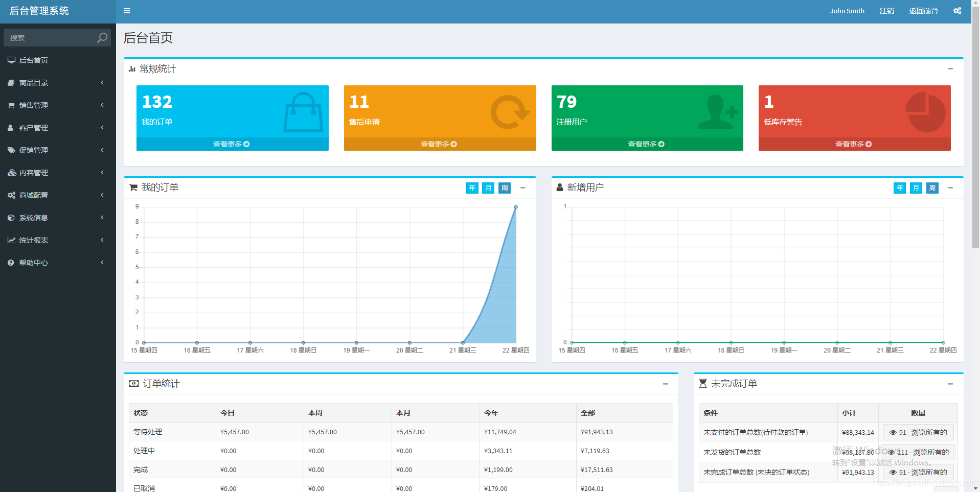This screenshot has height=492, width=980.
Task: Click the 后台首页 monitor icon in sidebar
Action: tap(11, 60)
